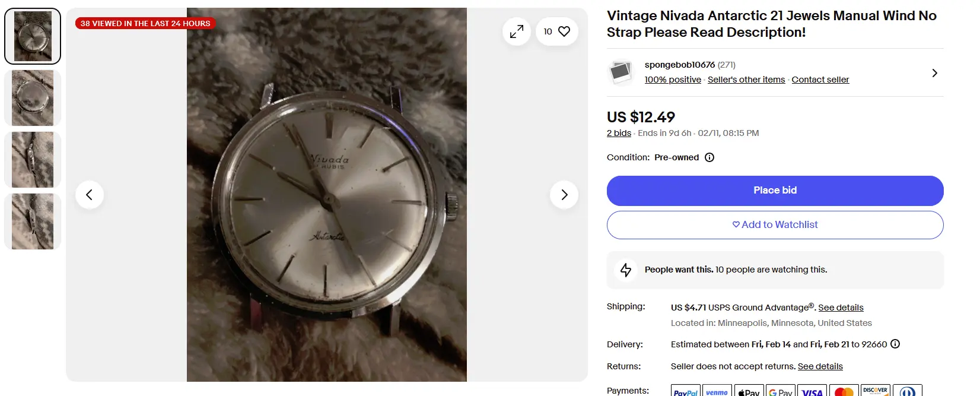Click the heart icon to favorite item
980x396 pixels.
point(564,31)
